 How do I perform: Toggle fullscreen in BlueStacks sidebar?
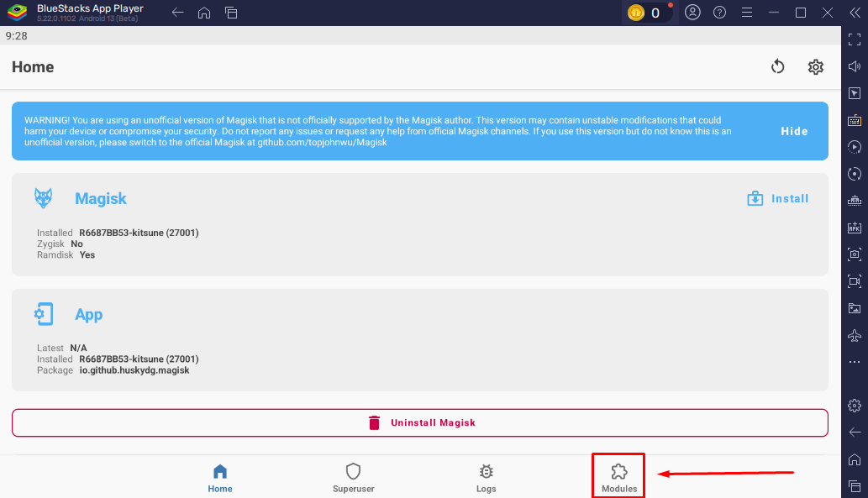pyautogui.click(x=855, y=39)
